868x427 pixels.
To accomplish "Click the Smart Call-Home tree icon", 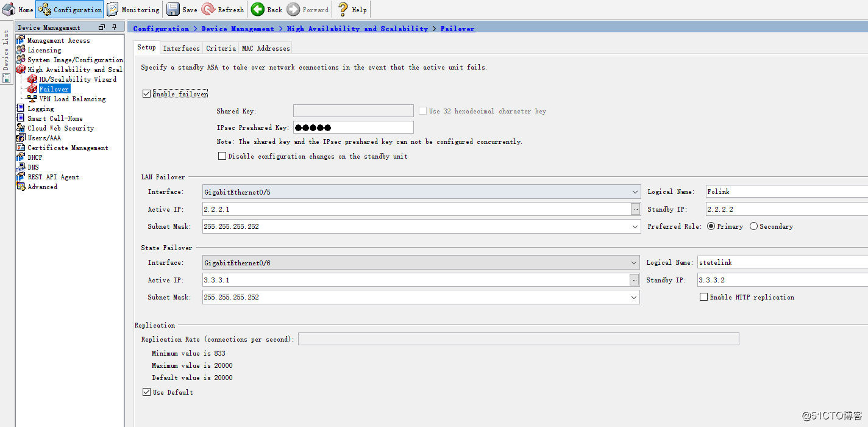I will click(21, 118).
